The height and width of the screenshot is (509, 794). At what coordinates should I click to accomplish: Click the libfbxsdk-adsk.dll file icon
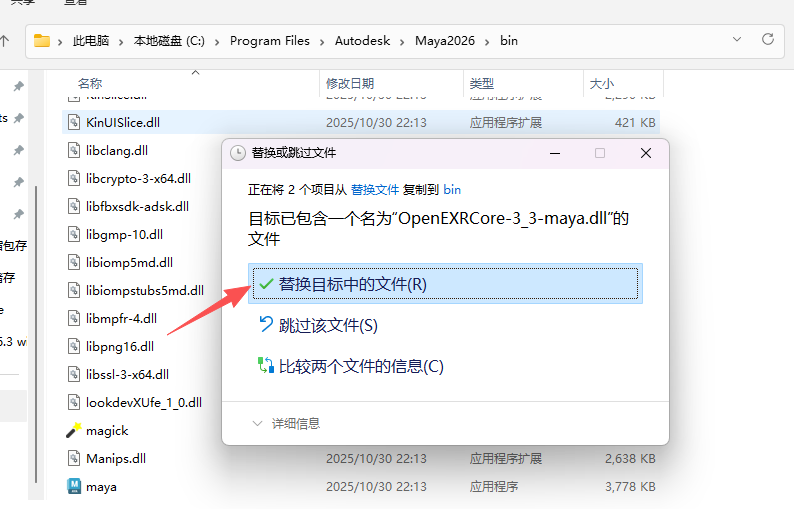[74, 206]
